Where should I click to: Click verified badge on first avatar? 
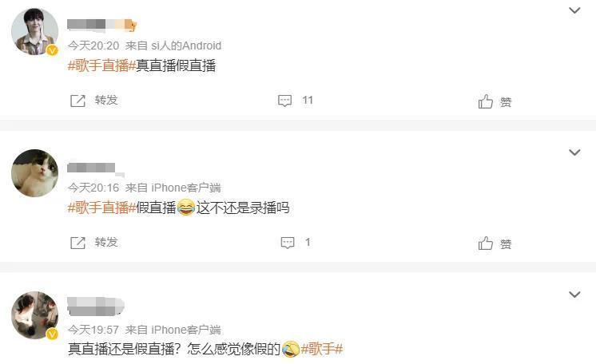pos(52,50)
